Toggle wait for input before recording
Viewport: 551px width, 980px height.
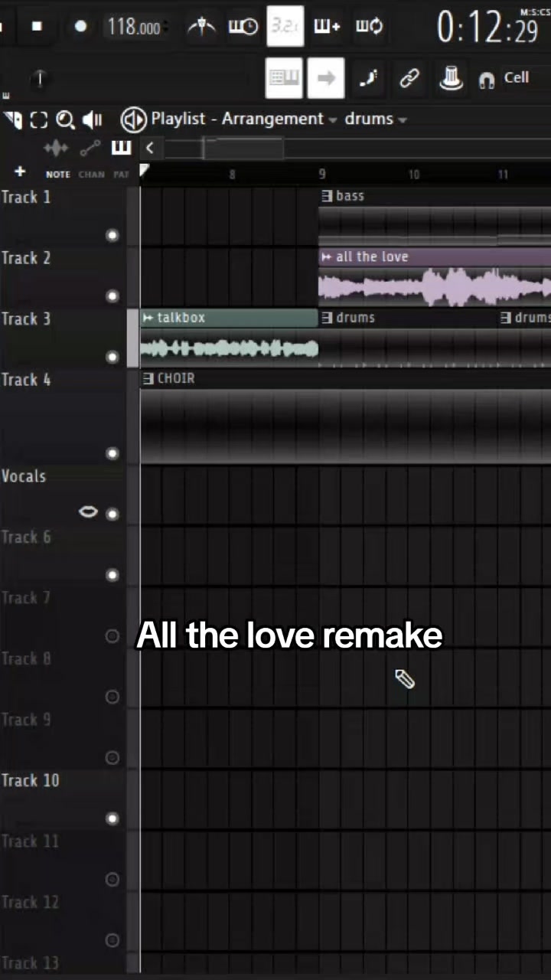pos(243,26)
